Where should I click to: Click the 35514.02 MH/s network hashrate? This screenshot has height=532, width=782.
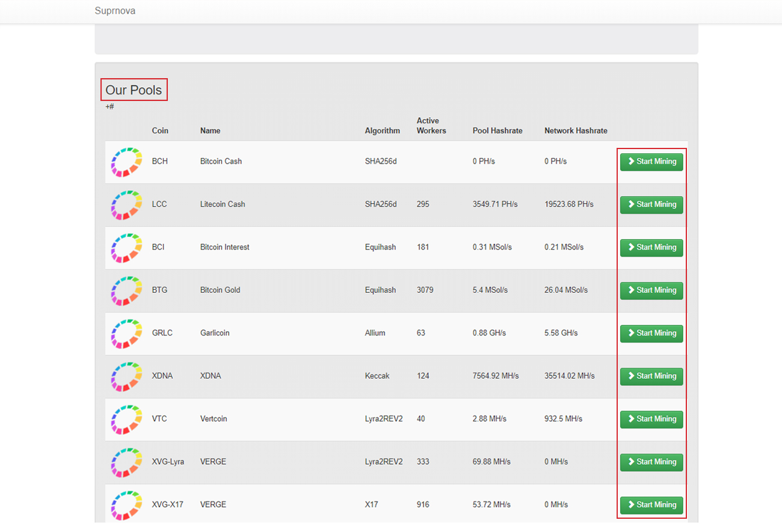[570, 376]
